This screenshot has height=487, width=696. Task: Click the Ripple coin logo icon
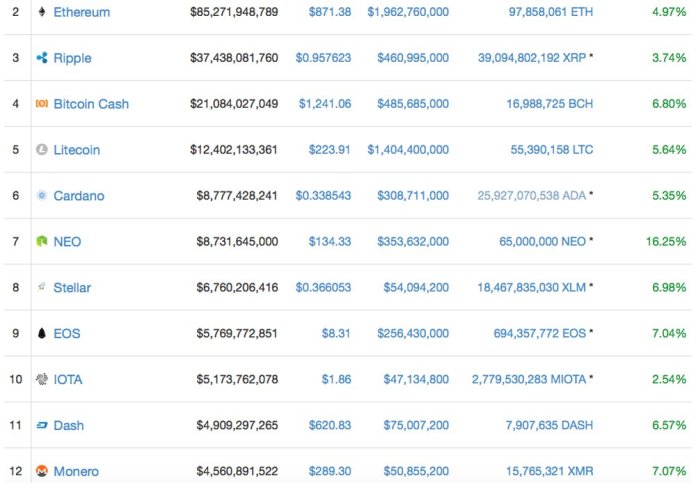coord(41,58)
